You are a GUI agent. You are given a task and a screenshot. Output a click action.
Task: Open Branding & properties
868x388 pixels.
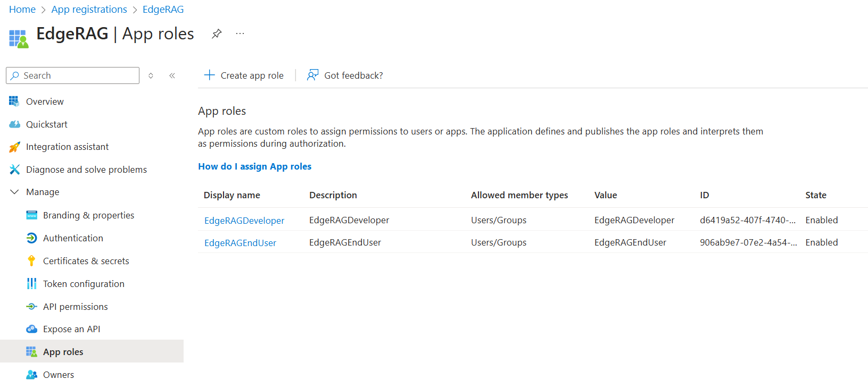coord(88,215)
